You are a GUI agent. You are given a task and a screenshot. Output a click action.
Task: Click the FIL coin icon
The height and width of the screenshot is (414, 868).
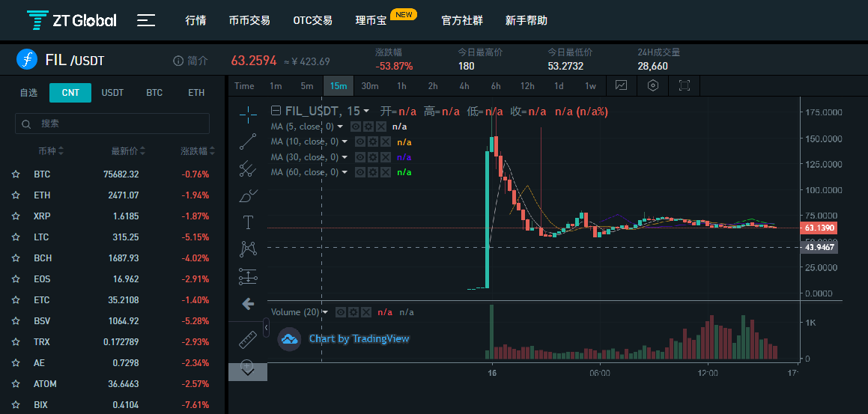pos(26,59)
